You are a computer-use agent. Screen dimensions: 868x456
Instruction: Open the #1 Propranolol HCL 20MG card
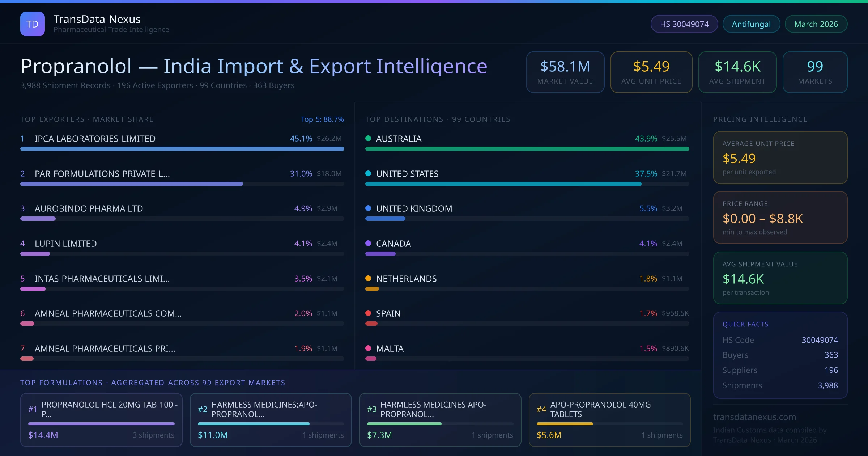[101, 420]
